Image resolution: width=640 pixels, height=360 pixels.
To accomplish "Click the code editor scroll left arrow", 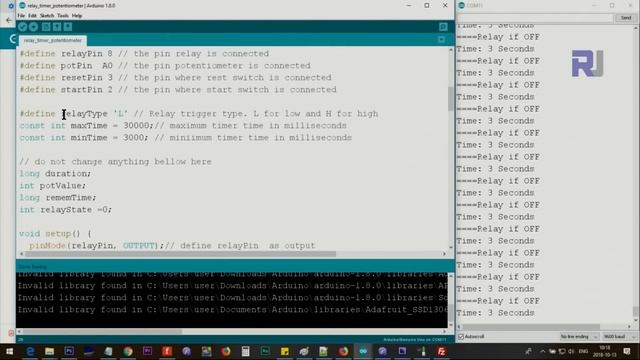I will [x=21, y=254].
